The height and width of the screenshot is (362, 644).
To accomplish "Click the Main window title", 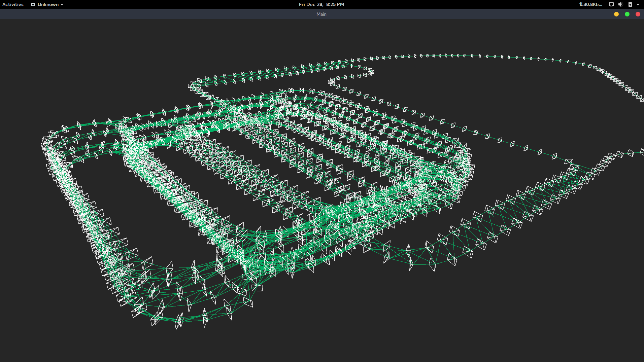I will (321, 14).
